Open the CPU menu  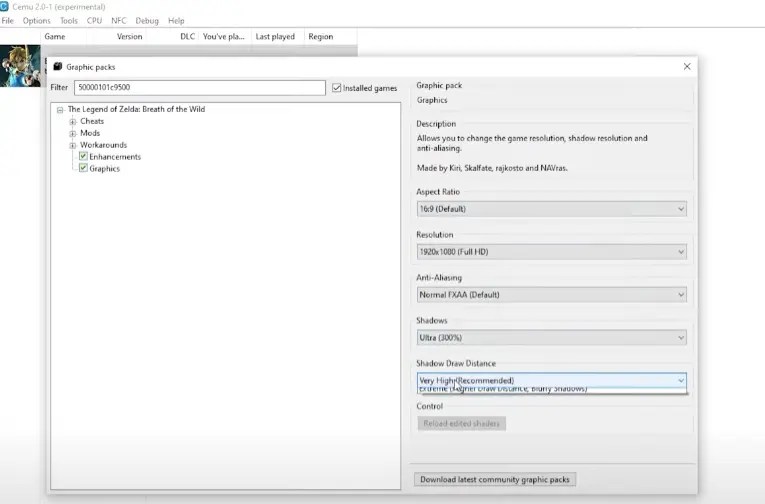pyautogui.click(x=94, y=20)
